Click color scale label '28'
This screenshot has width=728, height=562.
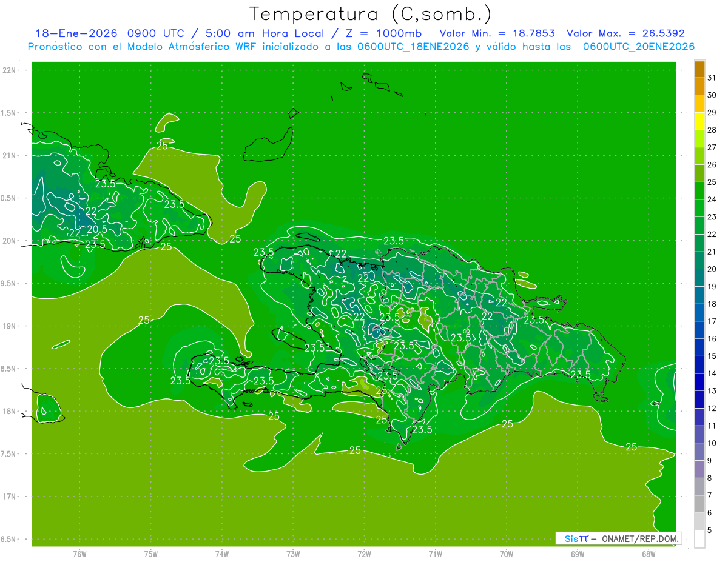(712, 130)
